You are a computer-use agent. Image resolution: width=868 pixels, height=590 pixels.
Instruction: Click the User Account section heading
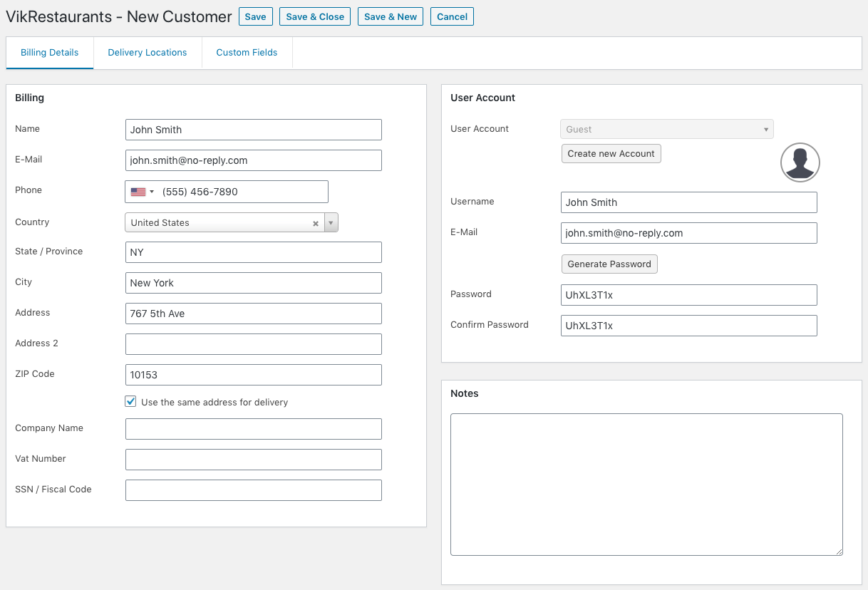482,98
